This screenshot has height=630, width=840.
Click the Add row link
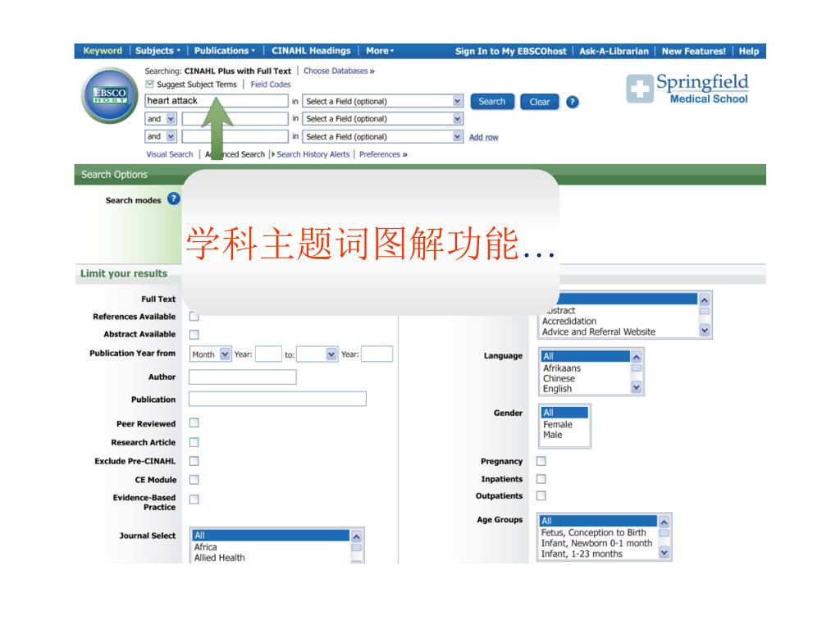point(484,137)
